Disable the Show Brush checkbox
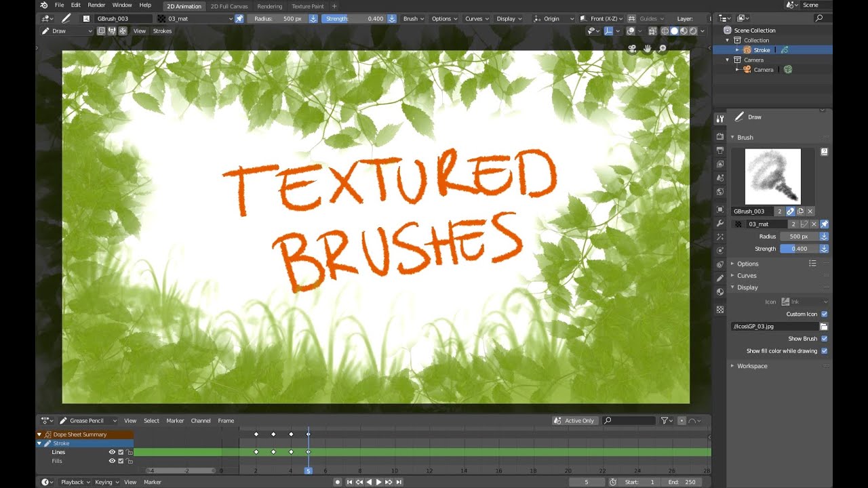This screenshot has width=868, height=488. point(825,339)
